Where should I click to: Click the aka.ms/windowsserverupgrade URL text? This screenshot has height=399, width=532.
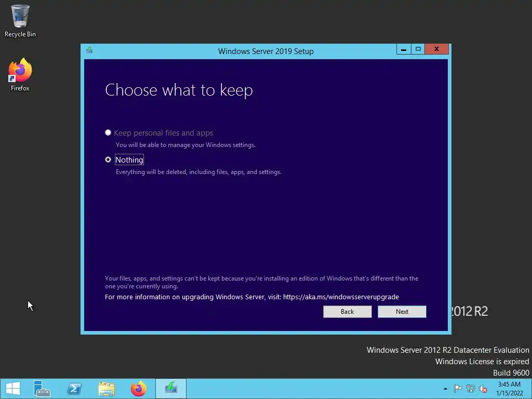click(341, 297)
